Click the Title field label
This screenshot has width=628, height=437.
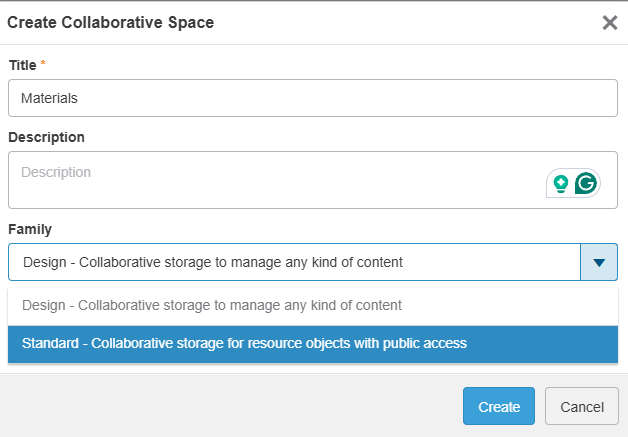21,65
